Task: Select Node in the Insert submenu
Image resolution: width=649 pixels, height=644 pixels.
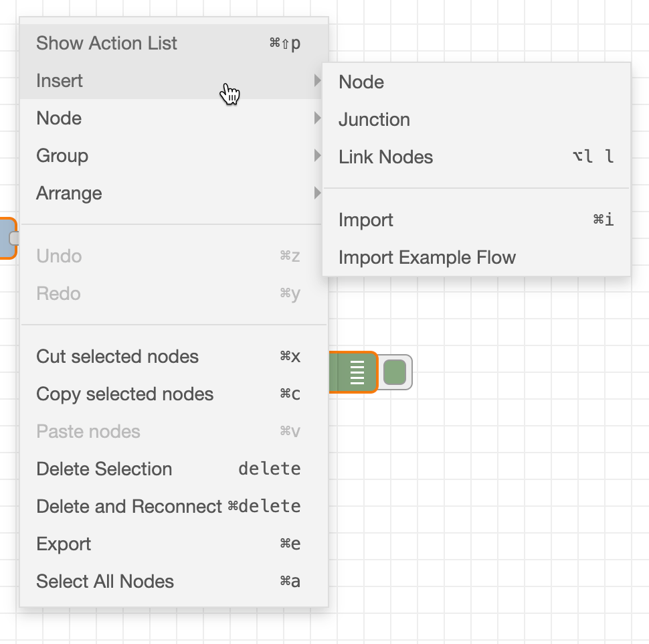Action: tap(476, 82)
